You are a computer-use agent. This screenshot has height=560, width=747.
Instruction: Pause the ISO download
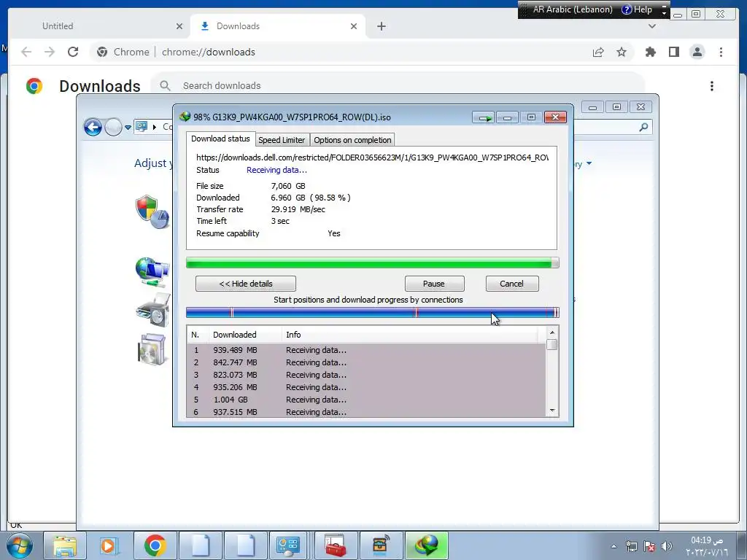[434, 284]
